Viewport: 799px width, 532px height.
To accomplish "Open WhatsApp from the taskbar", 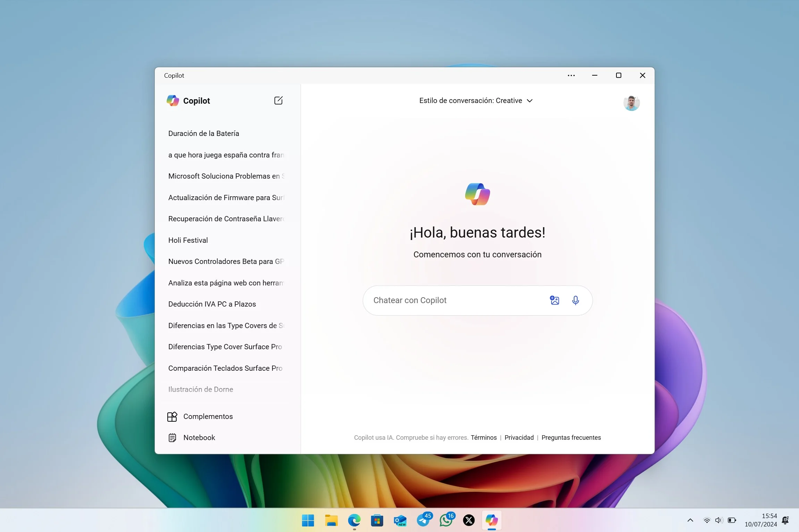I will pyautogui.click(x=446, y=521).
